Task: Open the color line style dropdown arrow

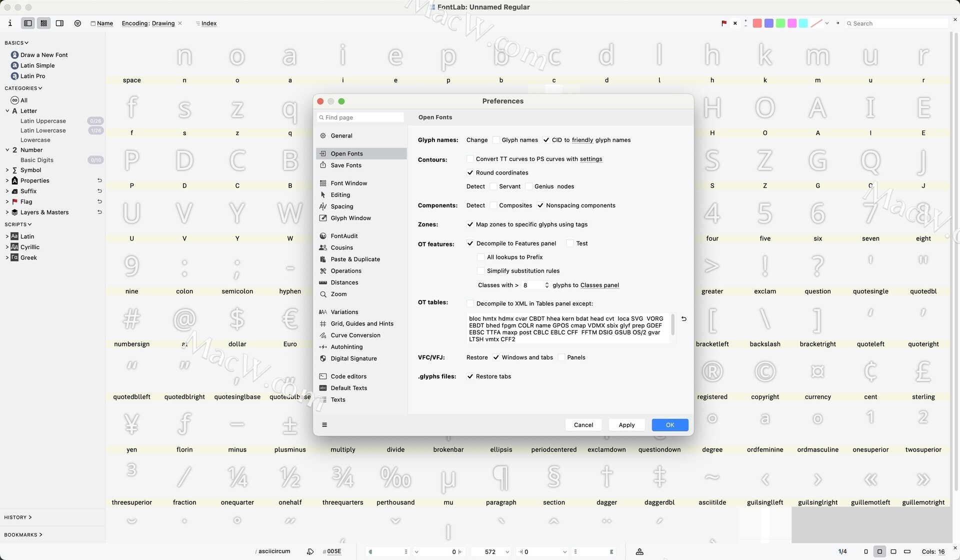Action: coord(827,23)
